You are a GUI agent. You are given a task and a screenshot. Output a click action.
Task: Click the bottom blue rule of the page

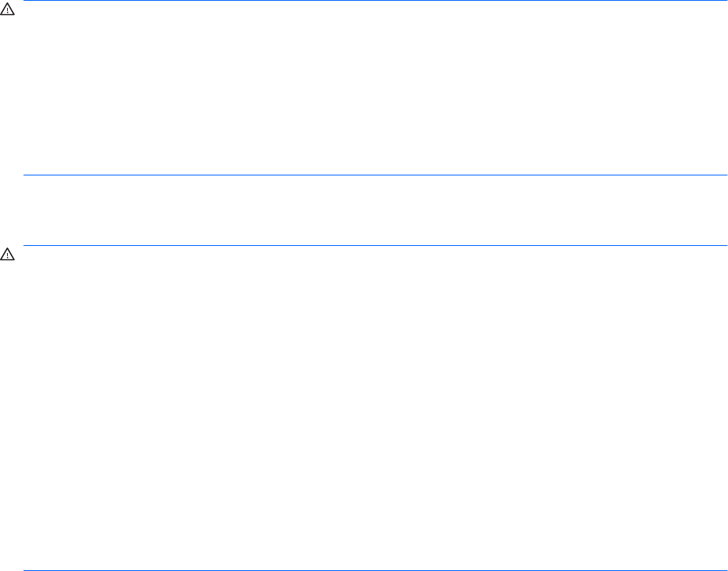(376, 569)
